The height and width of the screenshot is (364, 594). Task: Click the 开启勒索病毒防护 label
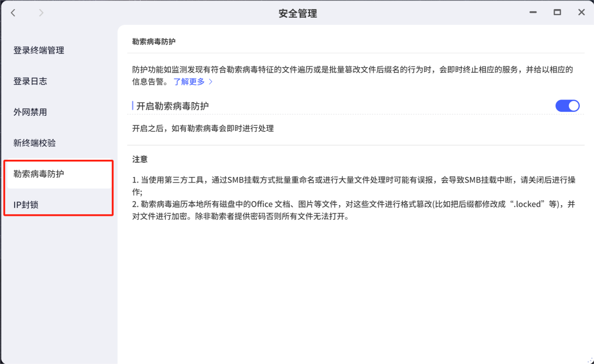tap(172, 106)
